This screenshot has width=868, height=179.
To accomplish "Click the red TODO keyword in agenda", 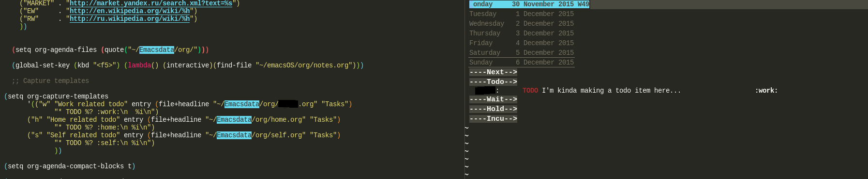I will point(530,91).
